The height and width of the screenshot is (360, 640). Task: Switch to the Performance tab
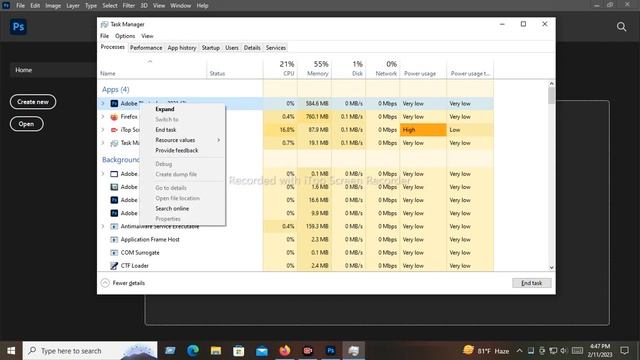146,48
